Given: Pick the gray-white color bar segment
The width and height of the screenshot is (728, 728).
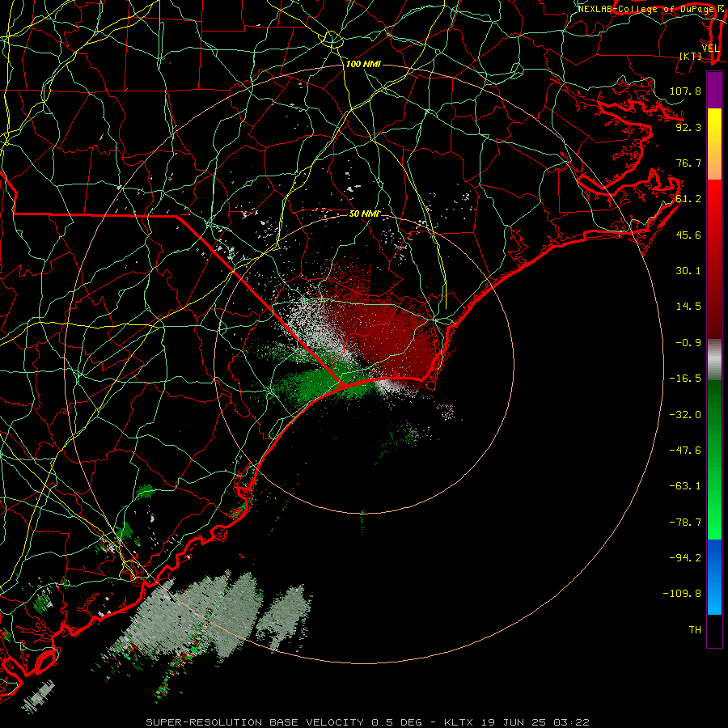Looking at the screenshot, I should coord(714,359).
